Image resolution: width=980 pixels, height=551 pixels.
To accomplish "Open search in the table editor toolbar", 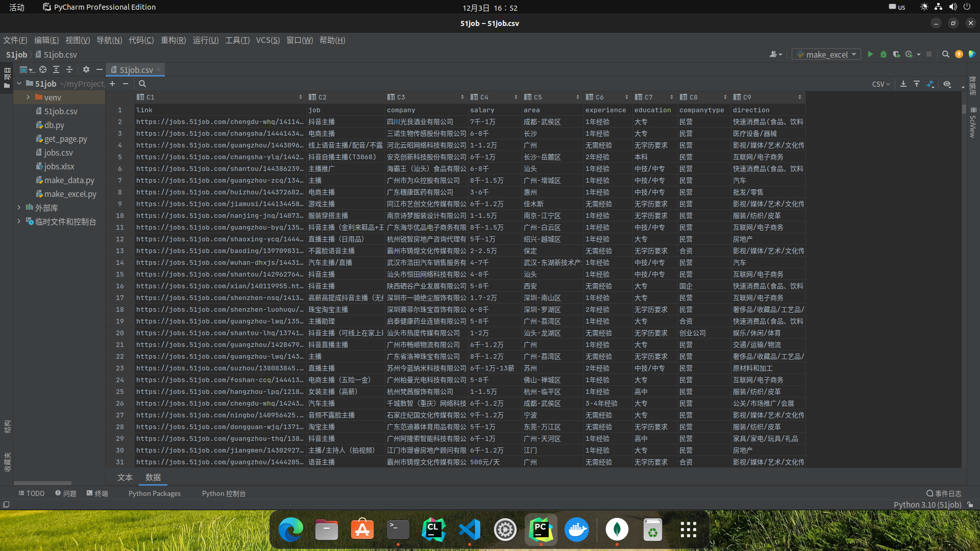I will (x=142, y=84).
